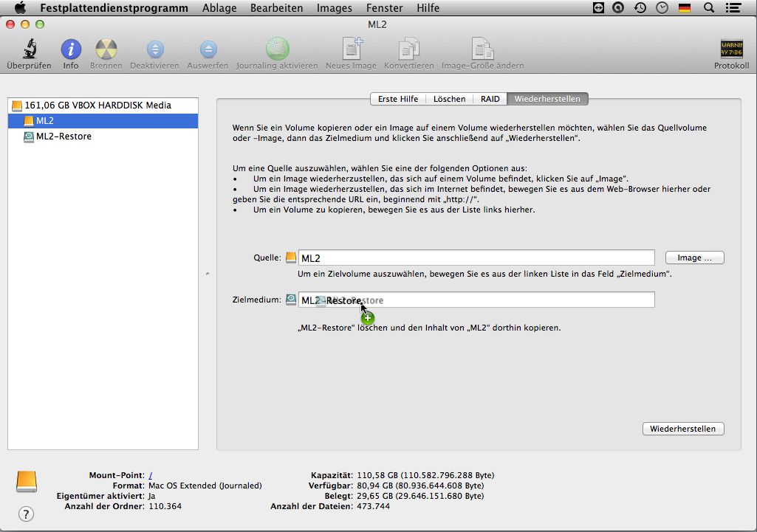Click the large disk icon near Mount-Point
757x532 pixels.
[x=27, y=481]
